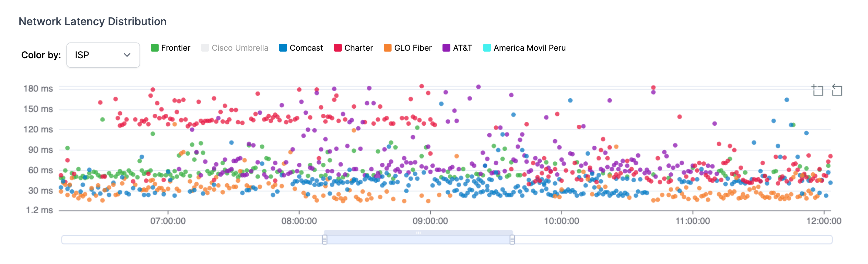
Task: Click the Comcast legend label text
Action: click(306, 48)
